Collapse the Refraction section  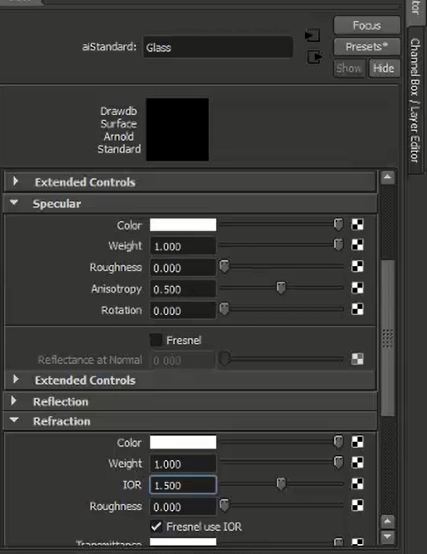pyautogui.click(x=14, y=420)
